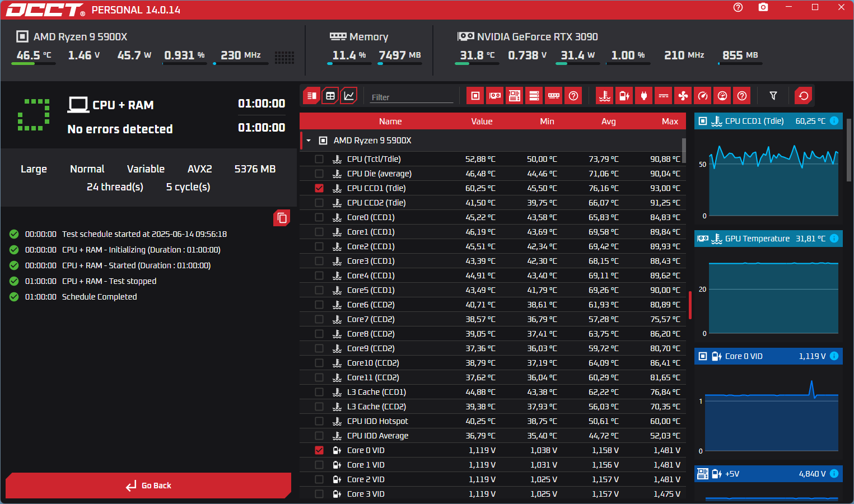Collapse the AMD Ryzen 9 5900X group
The image size is (854, 504).
tap(309, 141)
